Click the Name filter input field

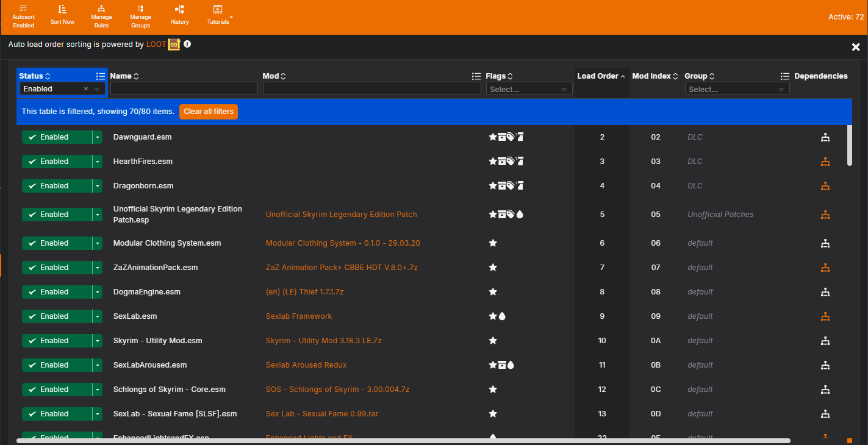pos(184,89)
